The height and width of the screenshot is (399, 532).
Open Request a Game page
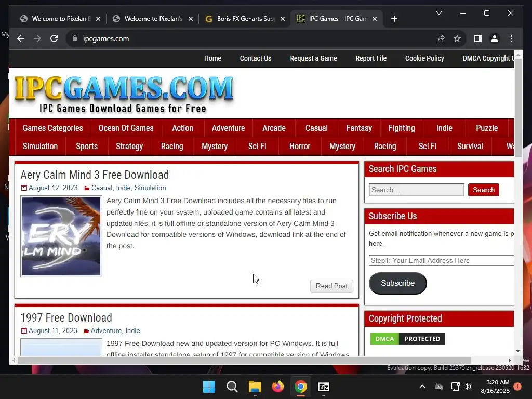tap(313, 58)
